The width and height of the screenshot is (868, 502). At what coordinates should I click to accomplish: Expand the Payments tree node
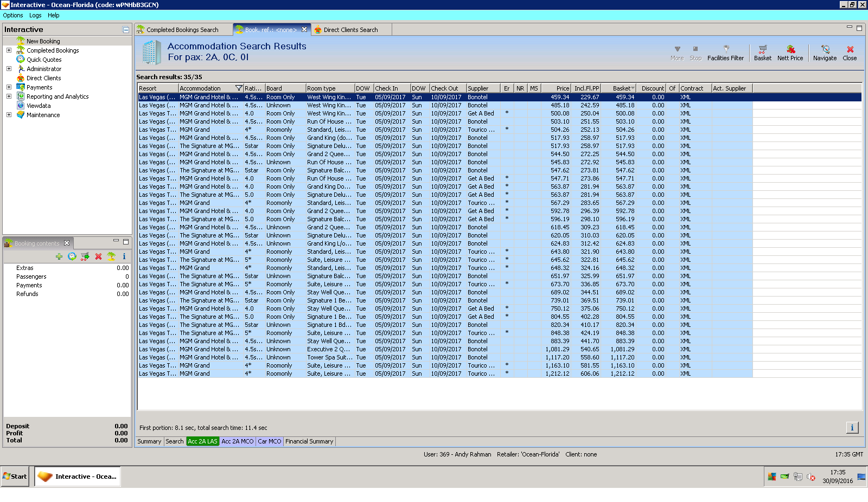click(x=9, y=87)
